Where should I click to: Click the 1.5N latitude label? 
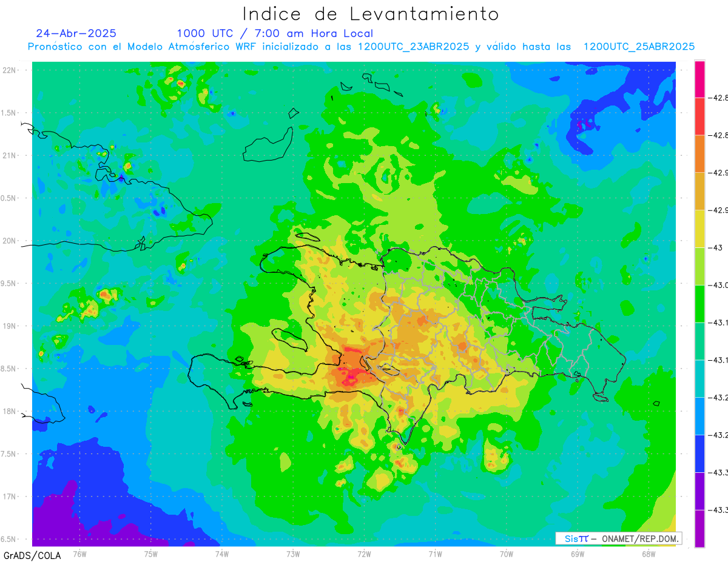[9, 113]
